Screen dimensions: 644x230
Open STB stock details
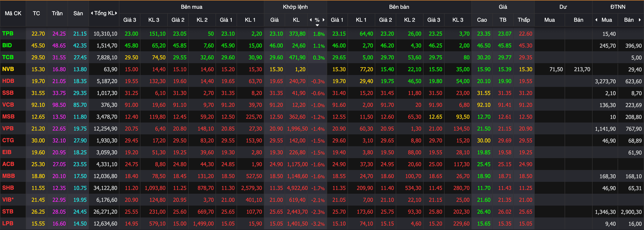click(x=8, y=211)
